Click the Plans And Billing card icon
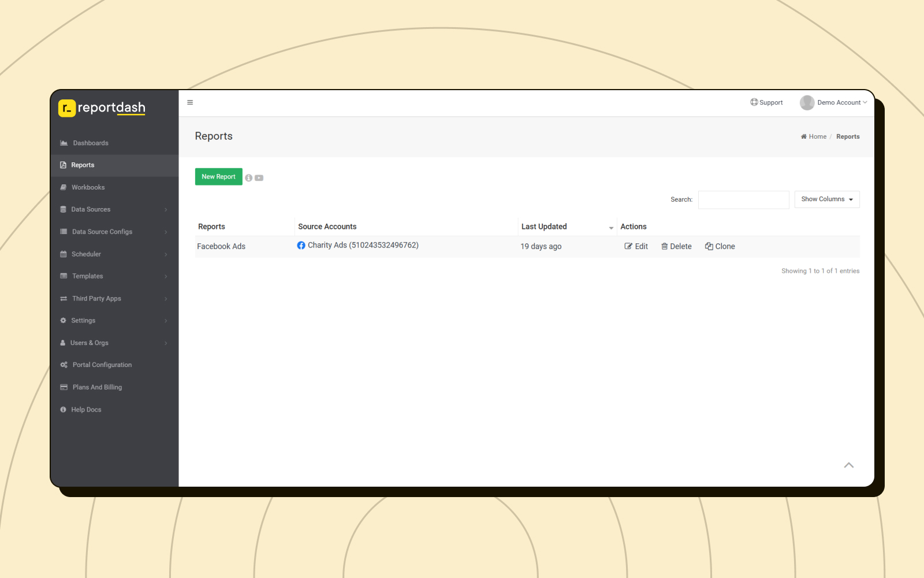Screen dimensions: 924x578 point(64,387)
